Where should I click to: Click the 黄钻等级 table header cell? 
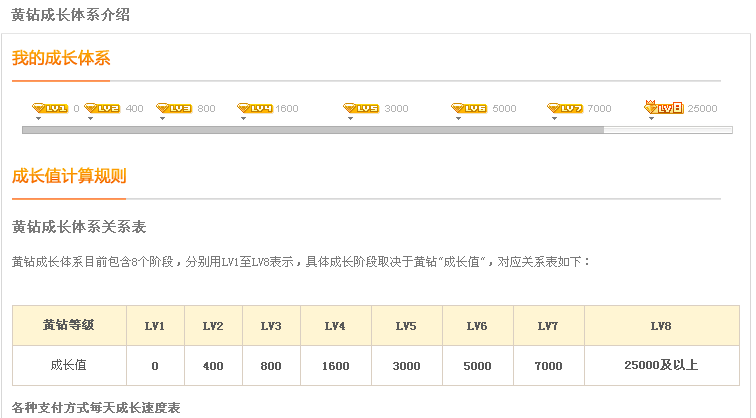[69, 325]
